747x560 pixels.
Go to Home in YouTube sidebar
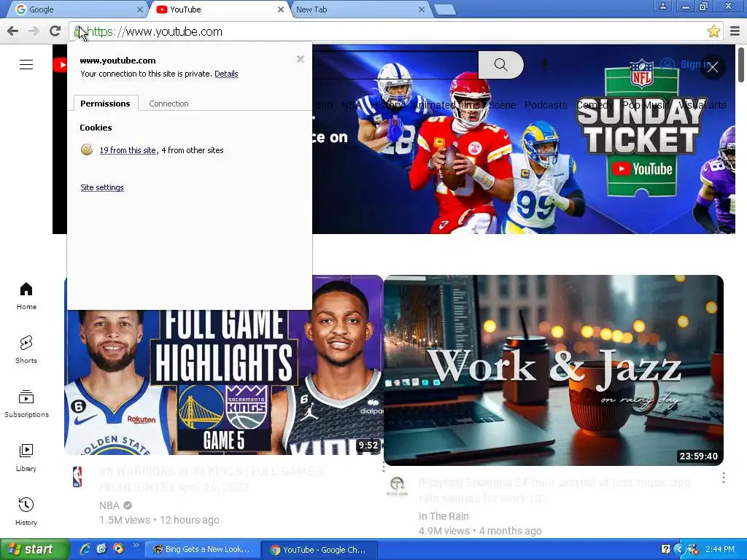coord(26,296)
